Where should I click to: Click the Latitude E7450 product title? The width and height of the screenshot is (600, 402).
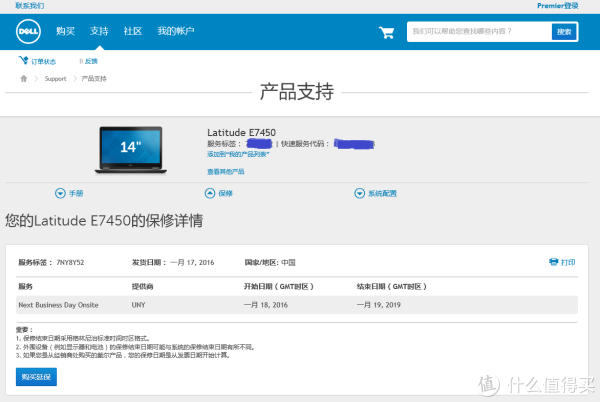pos(241,132)
